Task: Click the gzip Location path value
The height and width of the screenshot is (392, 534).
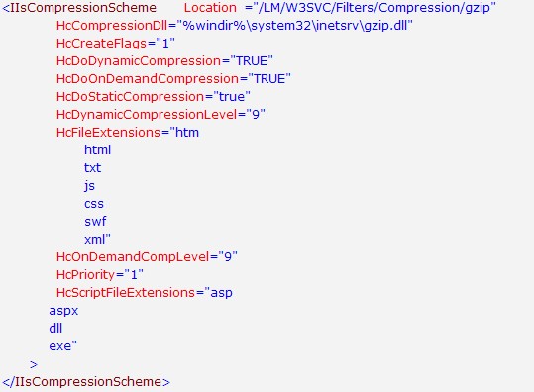Action: (x=374, y=8)
